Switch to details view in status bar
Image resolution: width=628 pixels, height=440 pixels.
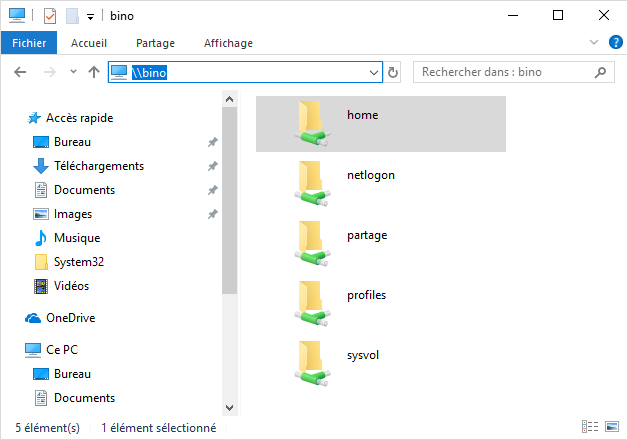point(589,428)
